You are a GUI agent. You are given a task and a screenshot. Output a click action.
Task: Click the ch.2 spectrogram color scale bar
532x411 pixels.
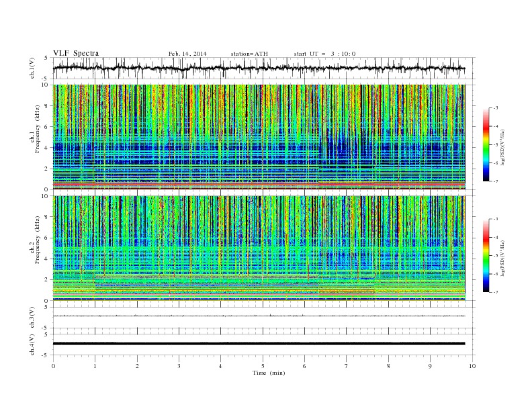[x=486, y=256]
